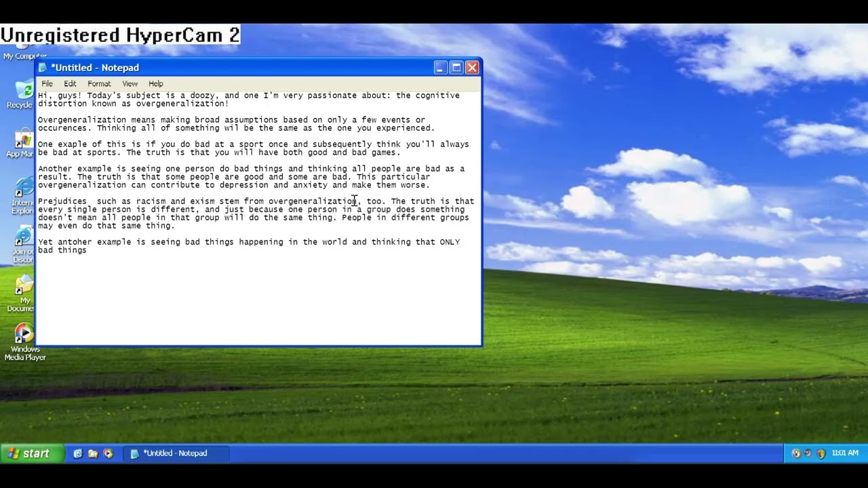
Task: Select the Windows Media Player desktop icon
Action: click(25, 343)
